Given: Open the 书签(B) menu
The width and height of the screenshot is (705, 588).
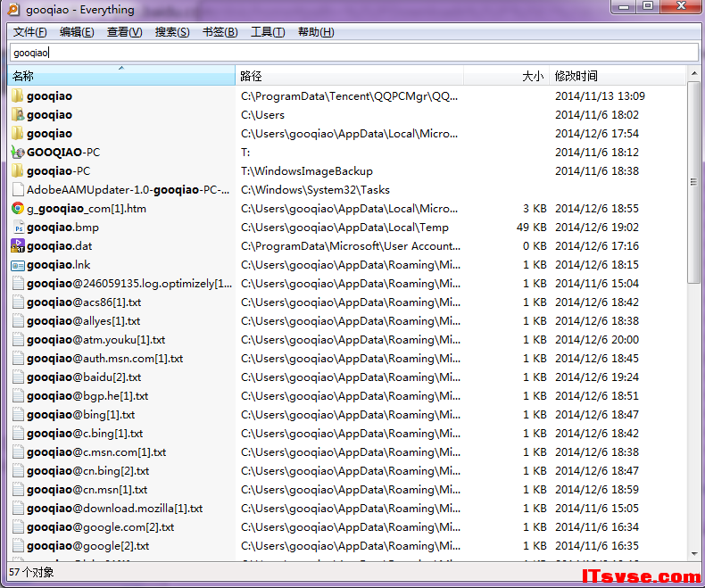Looking at the screenshot, I should (x=220, y=32).
